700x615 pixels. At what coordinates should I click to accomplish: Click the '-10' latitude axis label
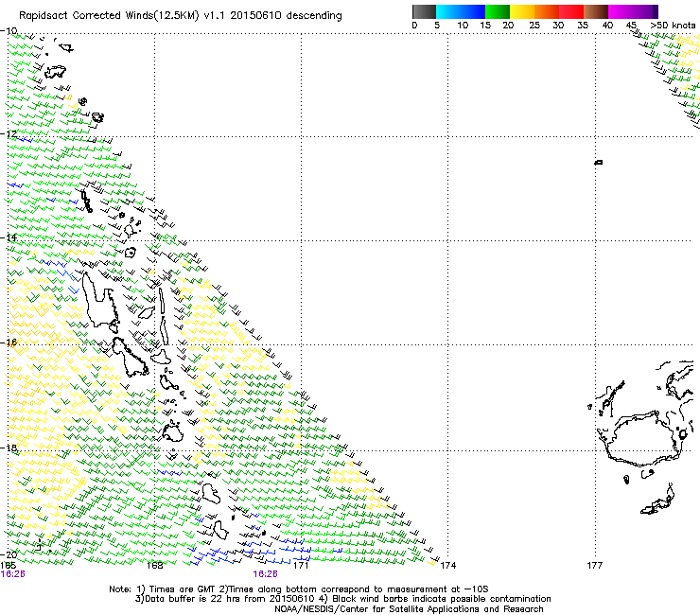[9, 31]
